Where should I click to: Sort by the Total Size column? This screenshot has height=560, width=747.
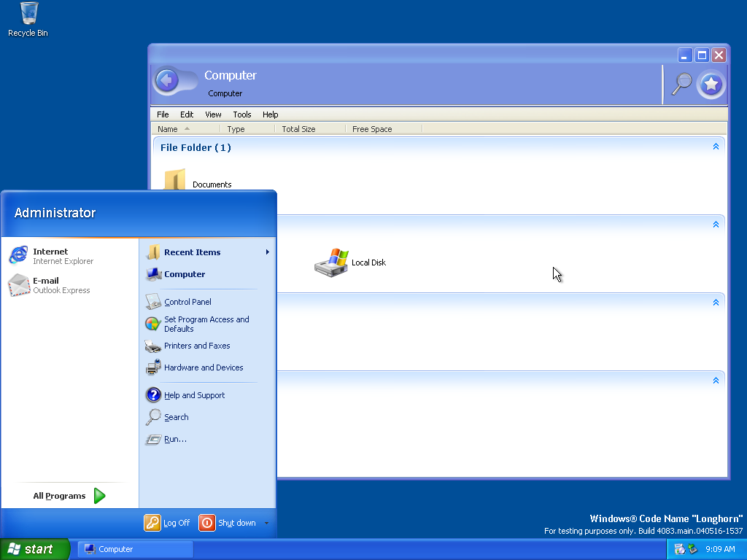[298, 129]
